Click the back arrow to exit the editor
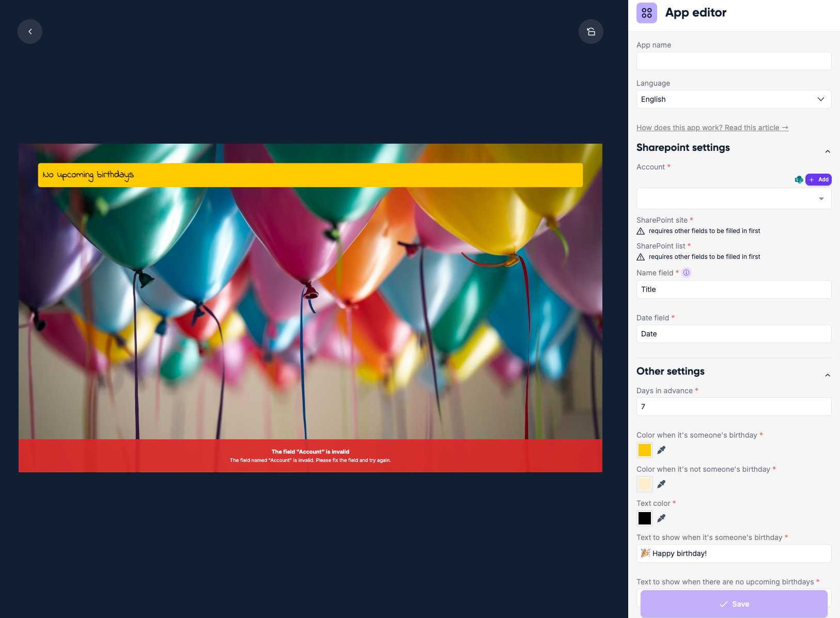 click(29, 31)
